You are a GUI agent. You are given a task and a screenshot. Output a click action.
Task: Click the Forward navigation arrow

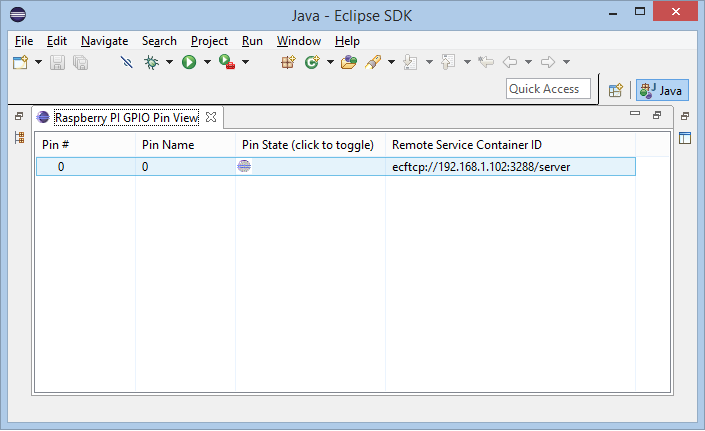point(548,62)
